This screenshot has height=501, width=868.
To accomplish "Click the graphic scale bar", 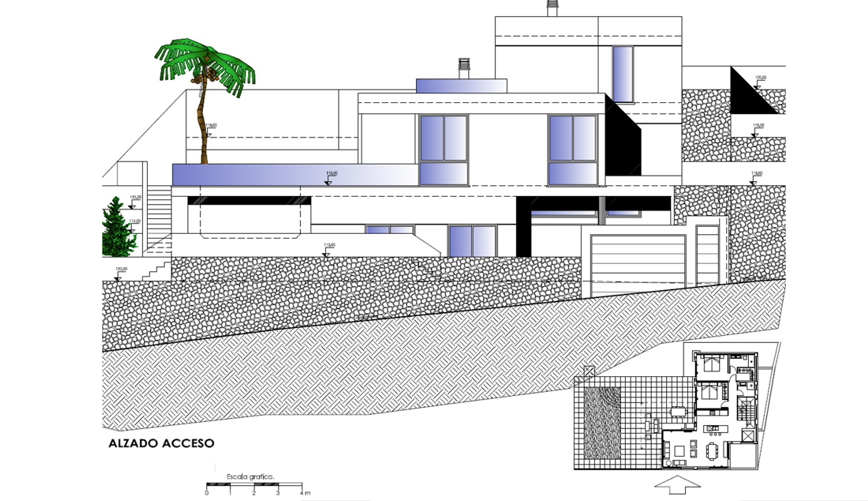I will point(254,486).
